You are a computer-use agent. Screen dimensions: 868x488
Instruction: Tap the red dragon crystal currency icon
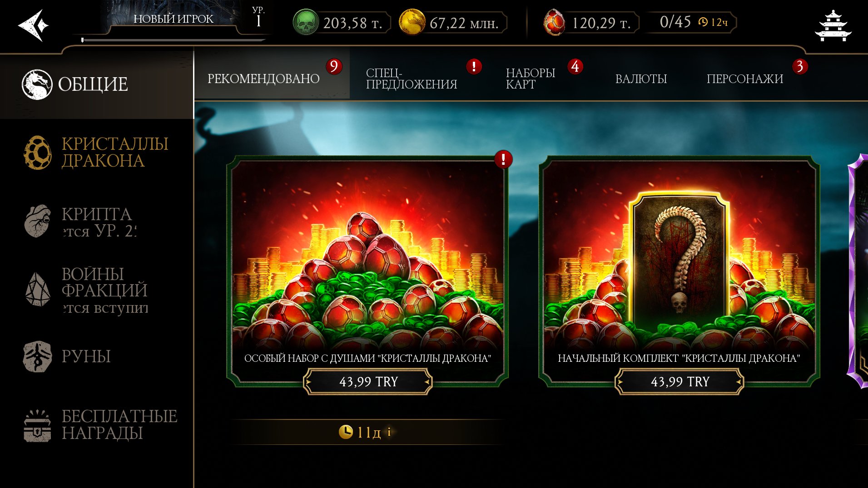pos(554,22)
